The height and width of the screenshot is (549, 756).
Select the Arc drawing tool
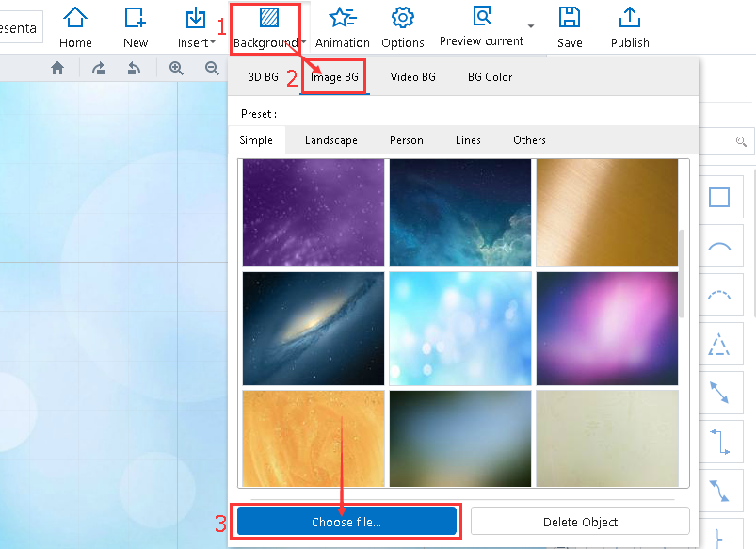(x=719, y=246)
